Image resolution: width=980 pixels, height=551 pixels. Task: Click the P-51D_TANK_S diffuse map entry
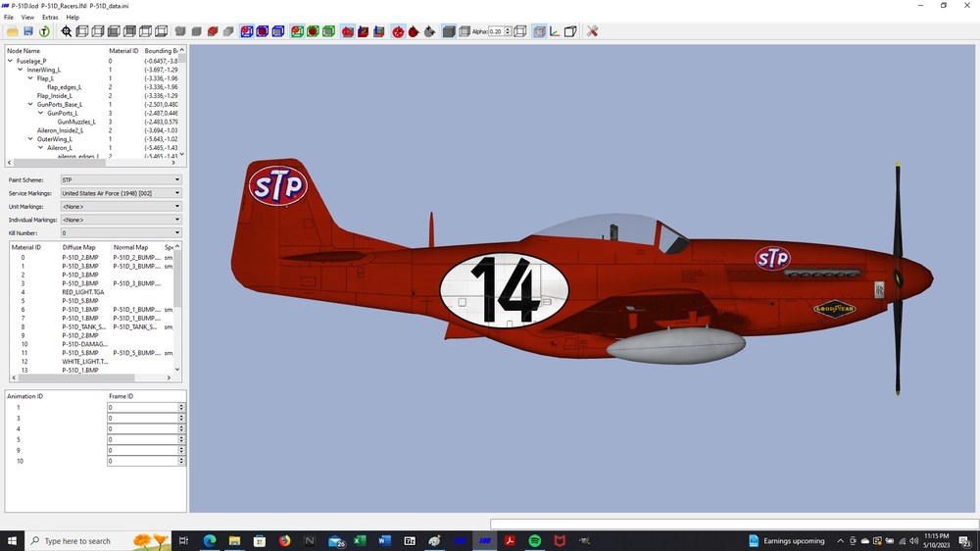[x=83, y=327]
